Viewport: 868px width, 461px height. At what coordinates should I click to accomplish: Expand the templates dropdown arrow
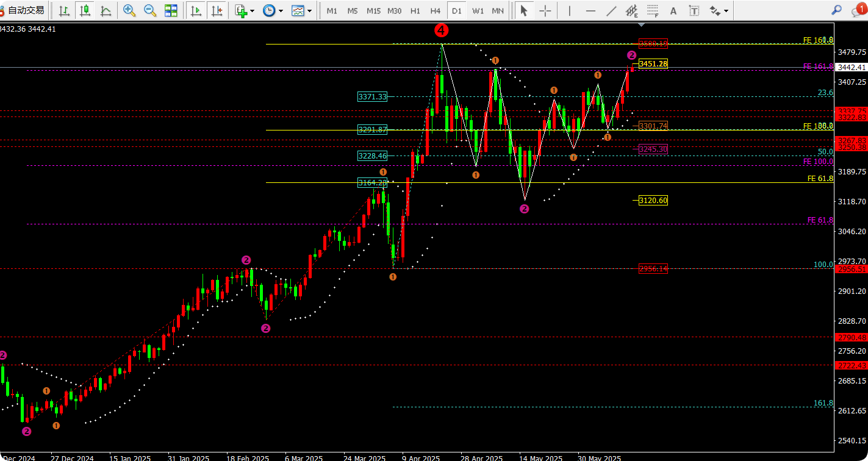[x=310, y=10]
